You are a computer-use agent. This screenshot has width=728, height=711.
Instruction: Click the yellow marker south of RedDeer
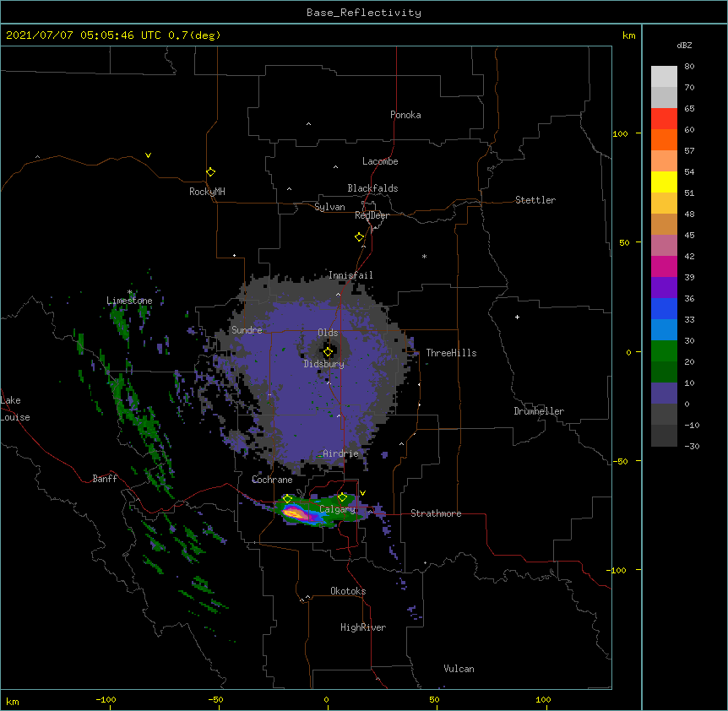click(360, 237)
